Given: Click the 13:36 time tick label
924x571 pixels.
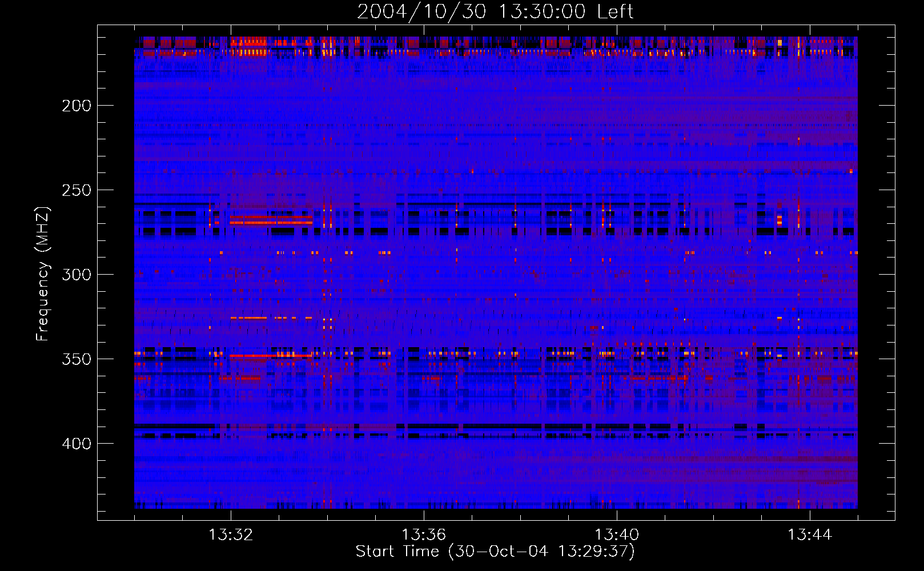Looking at the screenshot, I should click(424, 535).
